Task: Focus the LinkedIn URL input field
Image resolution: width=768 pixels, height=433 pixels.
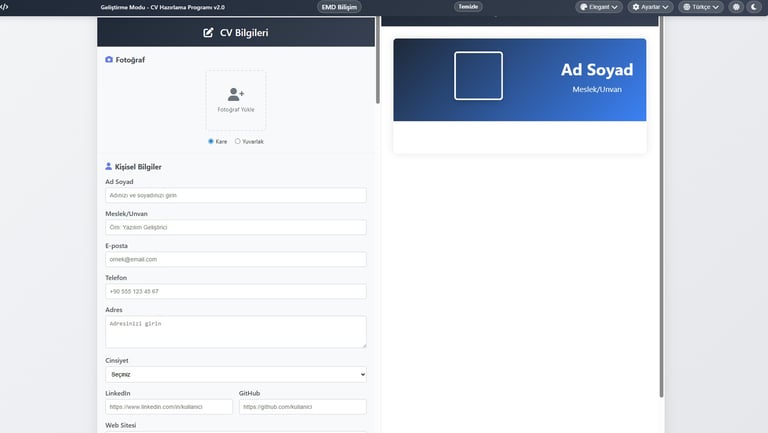Action: tap(168, 407)
